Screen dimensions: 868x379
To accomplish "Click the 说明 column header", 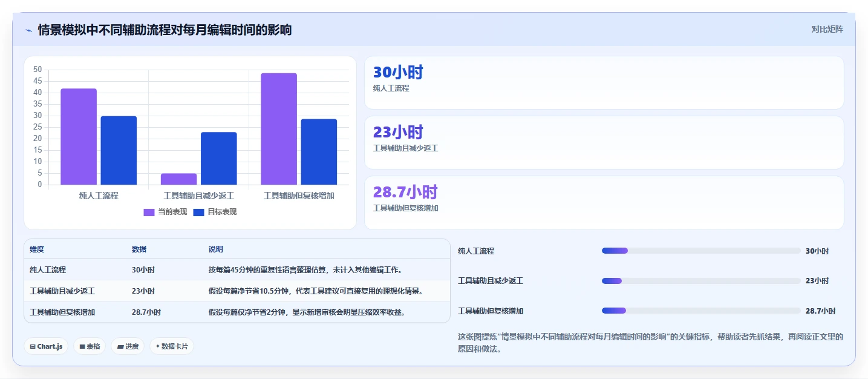I will [216, 249].
